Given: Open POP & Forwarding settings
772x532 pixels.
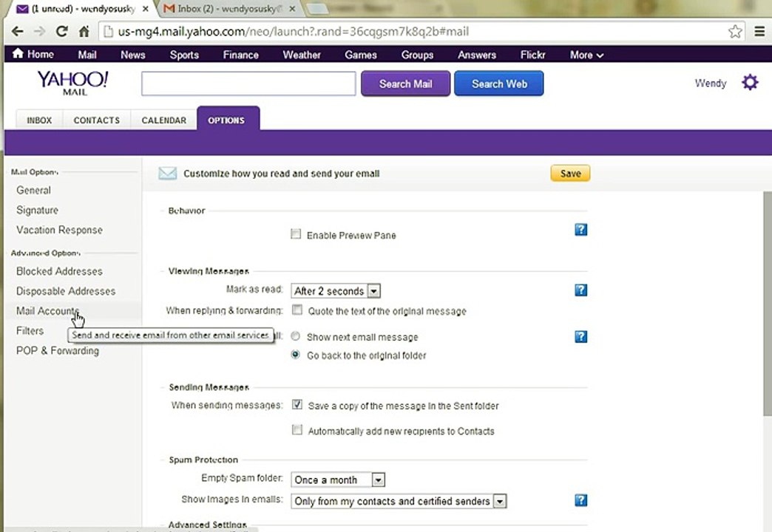Looking at the screenshot, I should pyautogui.click(x=58, y=350).
